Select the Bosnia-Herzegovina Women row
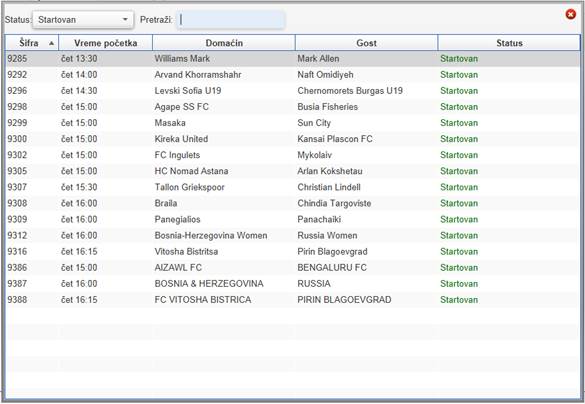Viewport: 585px width, 404px height. (292, 235)
